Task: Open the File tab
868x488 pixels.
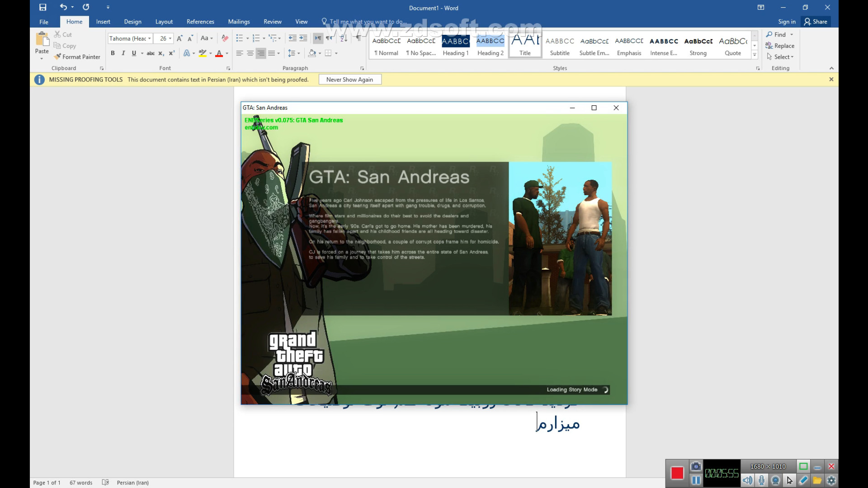Action: [44, 22]
